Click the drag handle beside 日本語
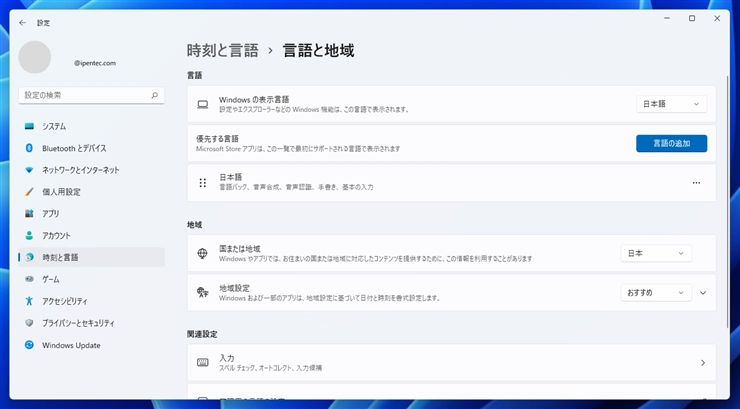The image size is (740, 409). (202, 183)
